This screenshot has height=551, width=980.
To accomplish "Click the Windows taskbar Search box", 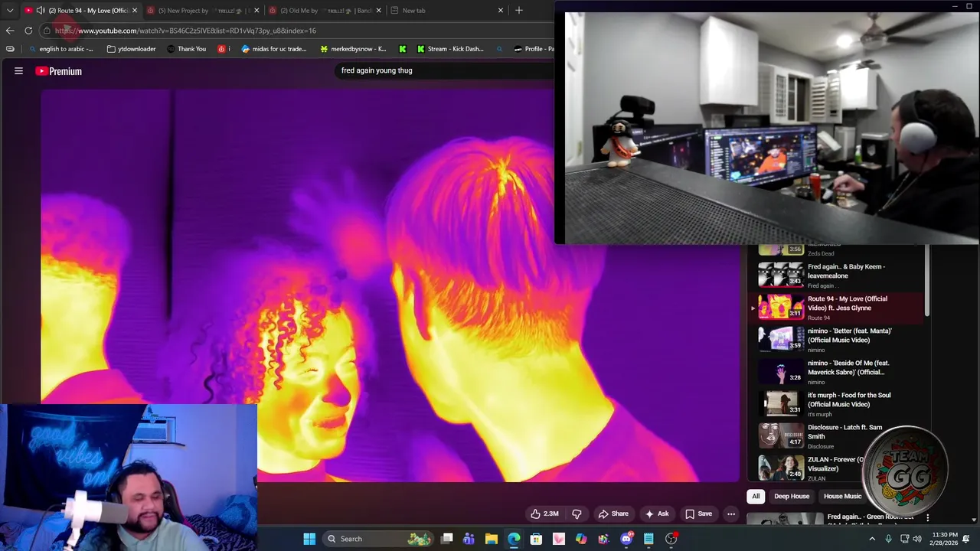I will click(x=379, y=539).
